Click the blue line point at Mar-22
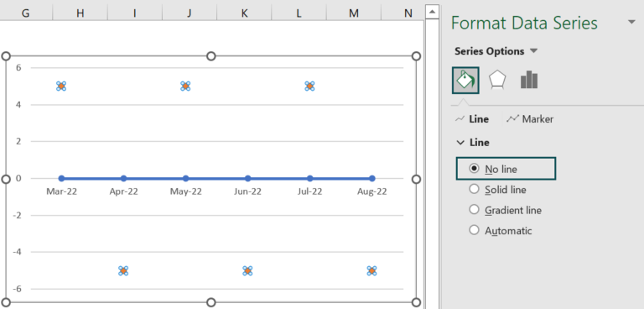644x309 pixels. (61, 178)
